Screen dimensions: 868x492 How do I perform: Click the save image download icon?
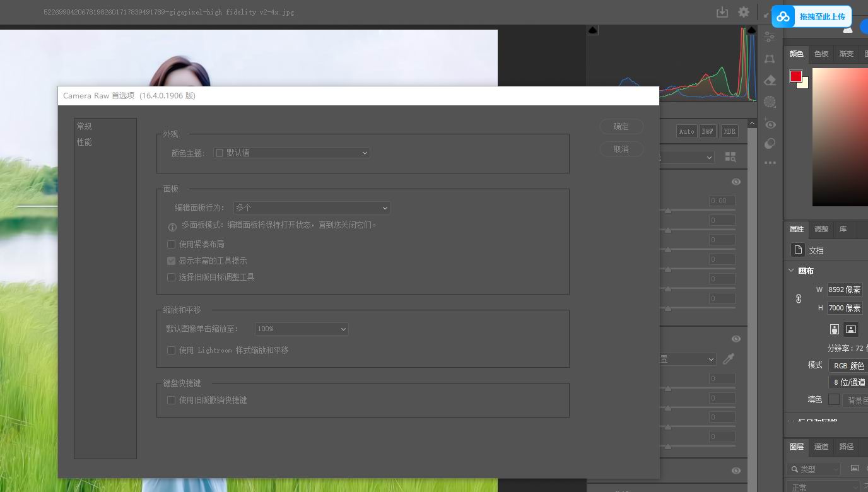point(722,12)
